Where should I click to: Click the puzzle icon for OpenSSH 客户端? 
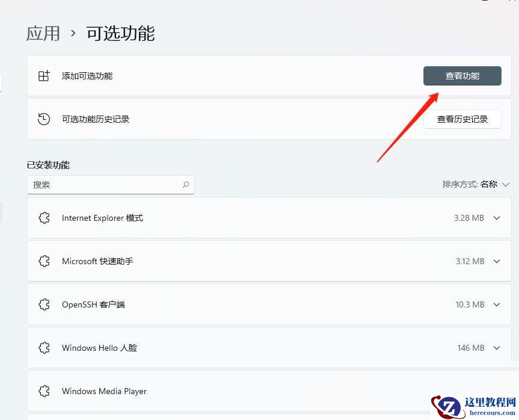44,304
